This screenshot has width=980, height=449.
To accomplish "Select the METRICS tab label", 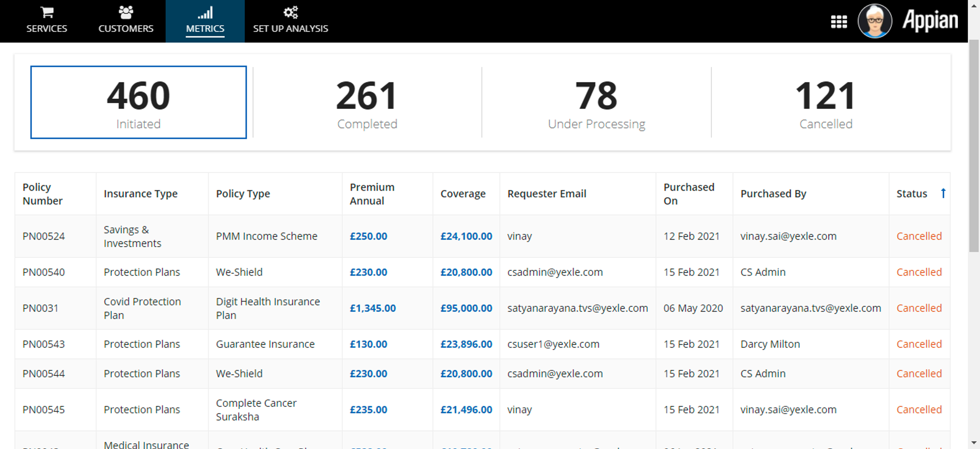I will [x=205, y=29].
